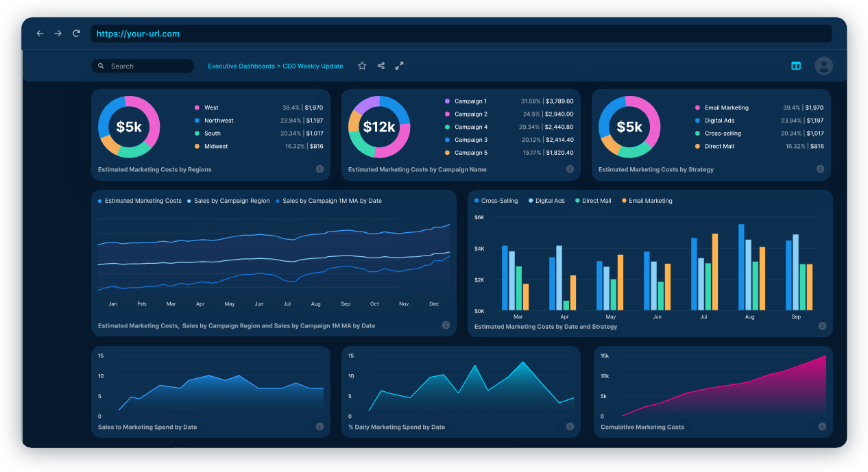Click the browser forward arrow
Image resolution: width=868 pixels, height=472 pixels.
[x=58, y=34]
